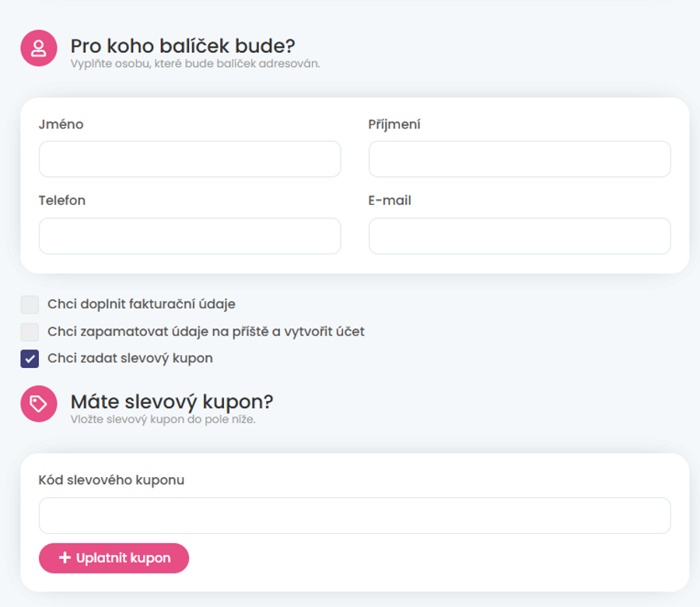
Task: Click the 'Vložte slevový kupon' hint text
Action: [x=163, y=420]
